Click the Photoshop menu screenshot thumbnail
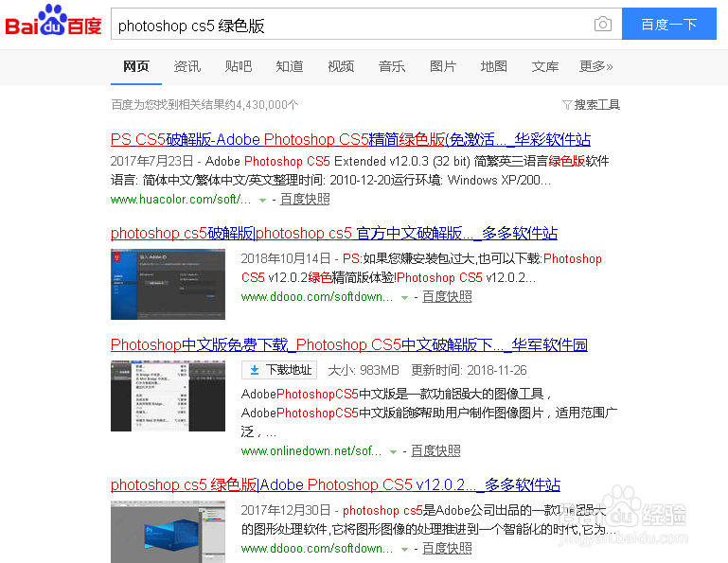 point(168,396)
